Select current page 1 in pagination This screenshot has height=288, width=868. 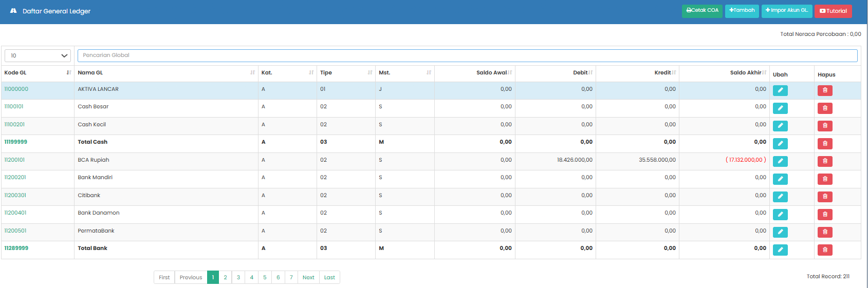tap(213, 277)
